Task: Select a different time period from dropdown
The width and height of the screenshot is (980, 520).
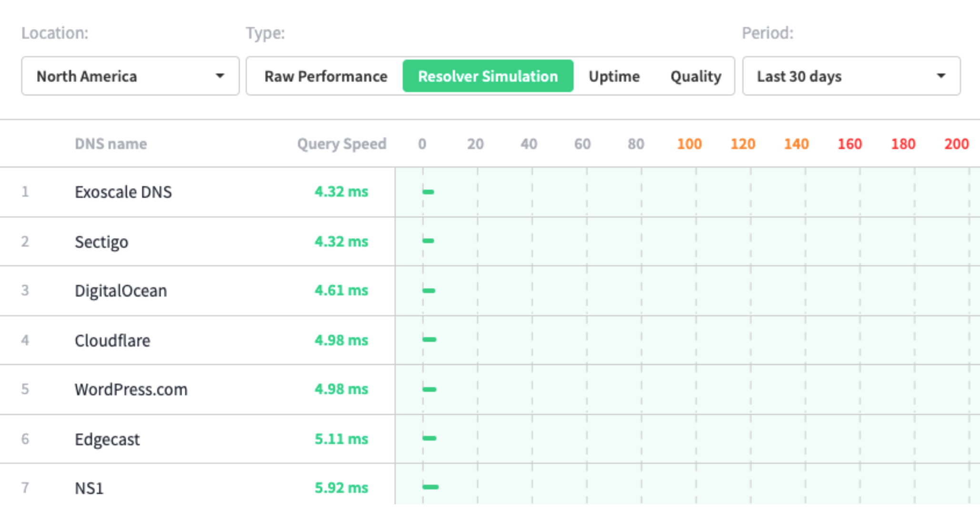Action: pyautogui.click(x=850, y=76)
